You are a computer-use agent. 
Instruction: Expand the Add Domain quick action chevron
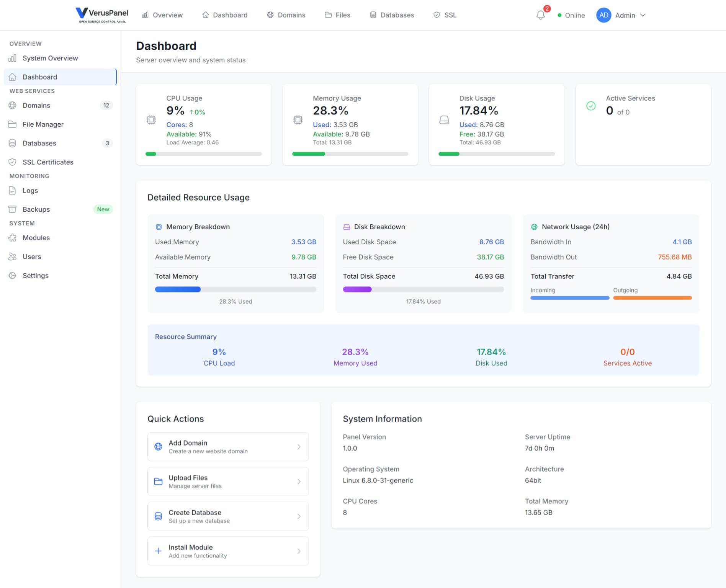coord(299,447)
